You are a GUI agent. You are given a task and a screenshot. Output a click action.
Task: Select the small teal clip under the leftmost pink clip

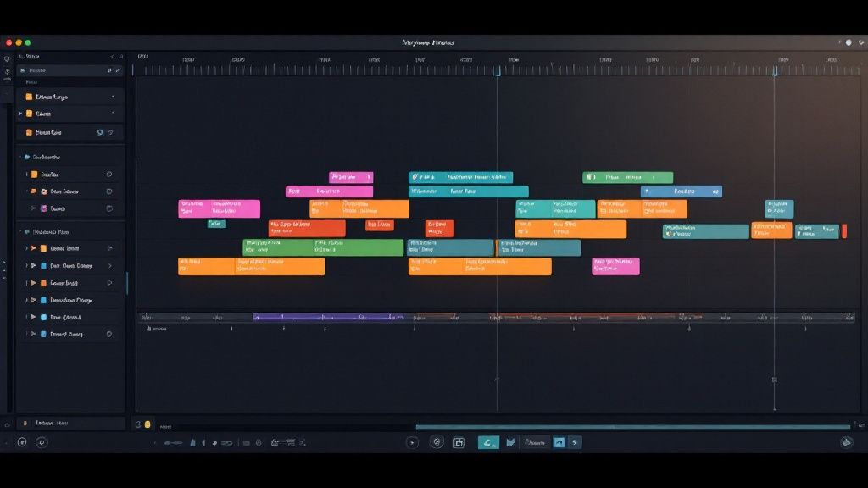[216, 224]
